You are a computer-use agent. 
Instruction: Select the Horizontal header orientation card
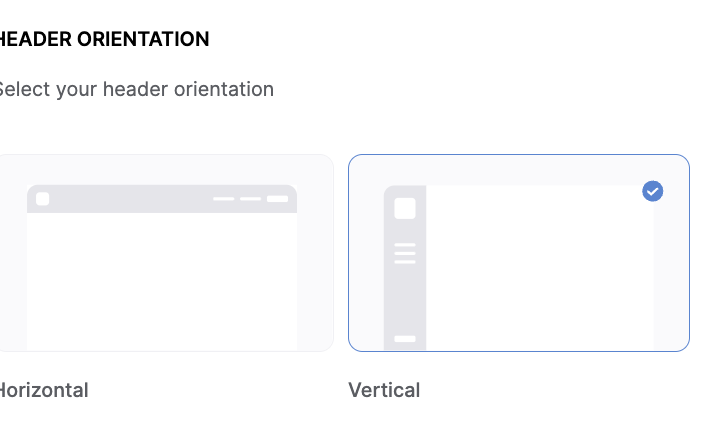(166, 253)
